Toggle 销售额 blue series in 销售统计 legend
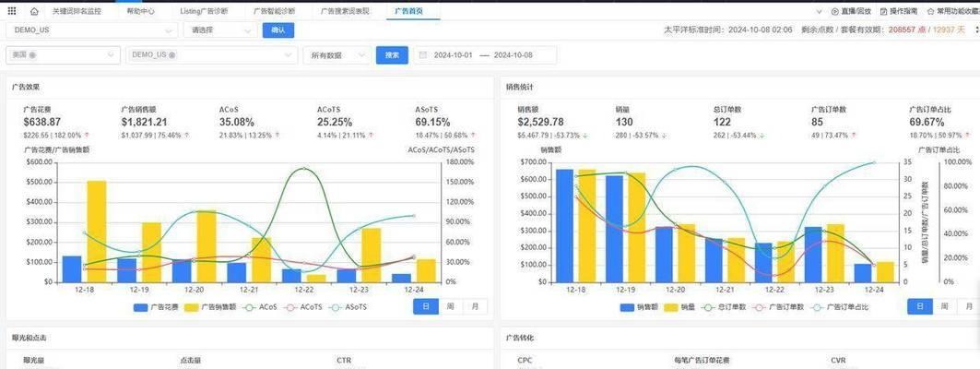The width and height of the screenshot is (980, 369). coord(639,307)
